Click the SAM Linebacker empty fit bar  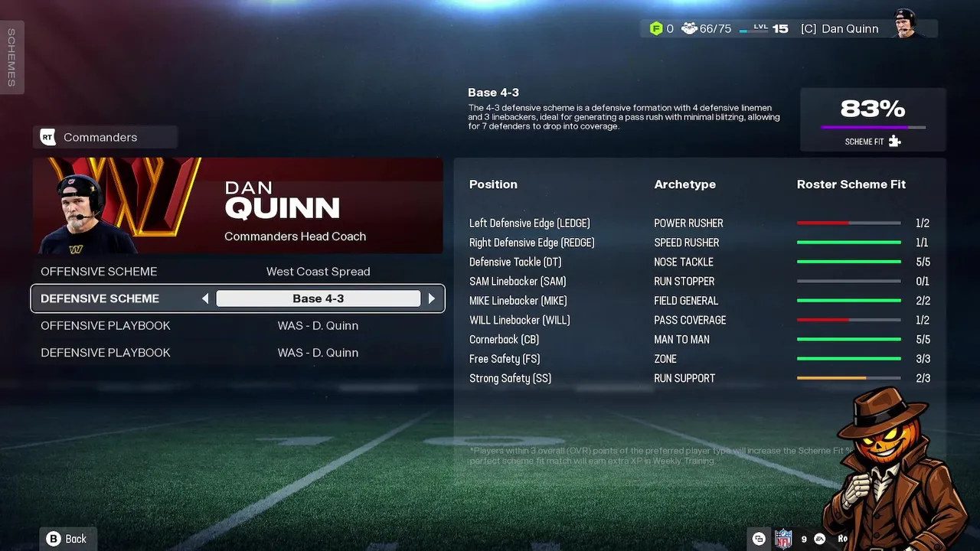pos(848,282)
